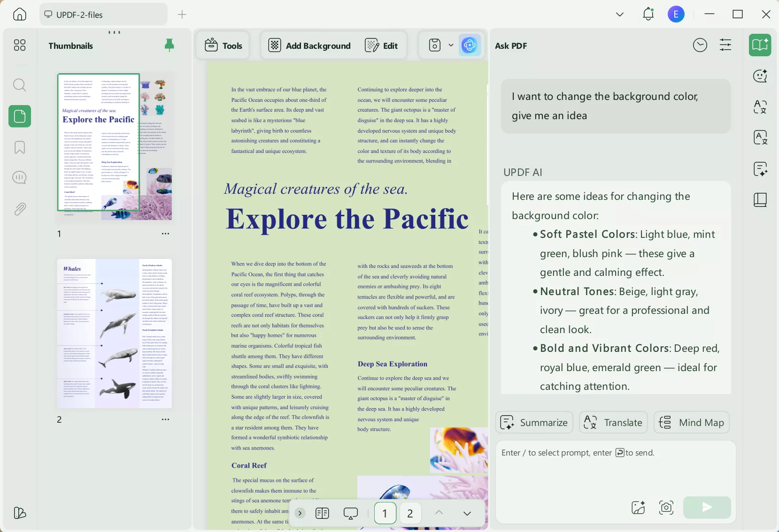Toggle the pin on Thumbnails panel
The image size is (779, 532).
pos(170,45)
